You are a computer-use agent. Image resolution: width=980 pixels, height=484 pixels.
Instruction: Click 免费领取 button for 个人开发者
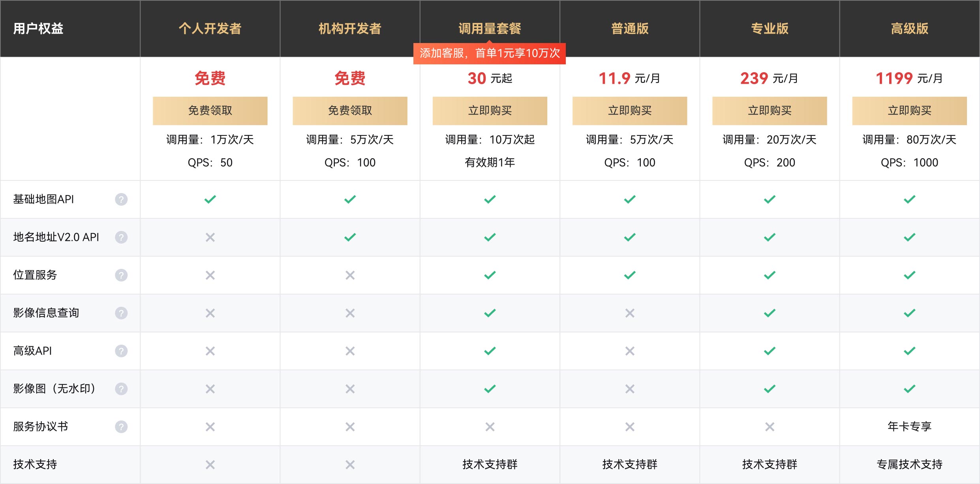point(210,111)
